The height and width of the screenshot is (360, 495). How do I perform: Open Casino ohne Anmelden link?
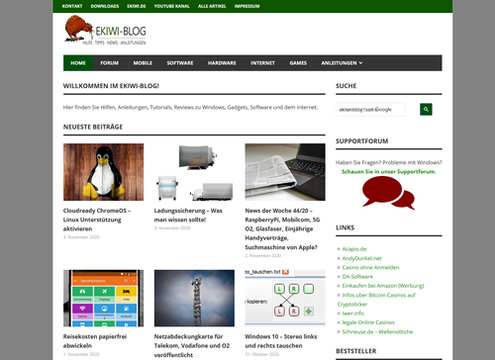point(371,267)
